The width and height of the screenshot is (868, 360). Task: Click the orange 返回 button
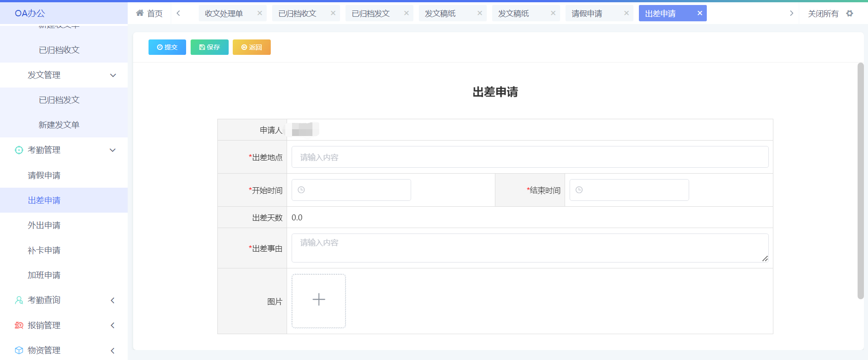[x=251, y=47]
